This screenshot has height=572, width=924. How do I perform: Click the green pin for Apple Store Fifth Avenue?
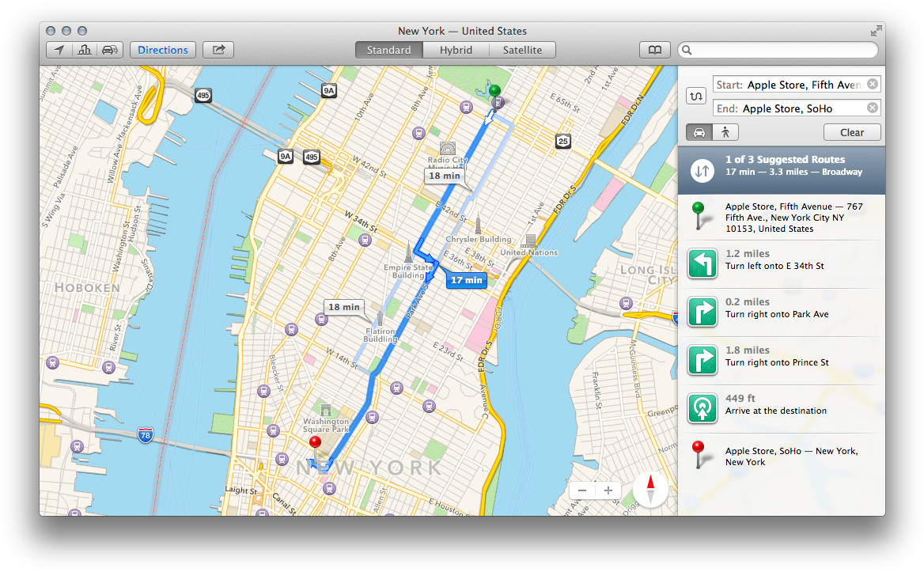pos(494,91)
